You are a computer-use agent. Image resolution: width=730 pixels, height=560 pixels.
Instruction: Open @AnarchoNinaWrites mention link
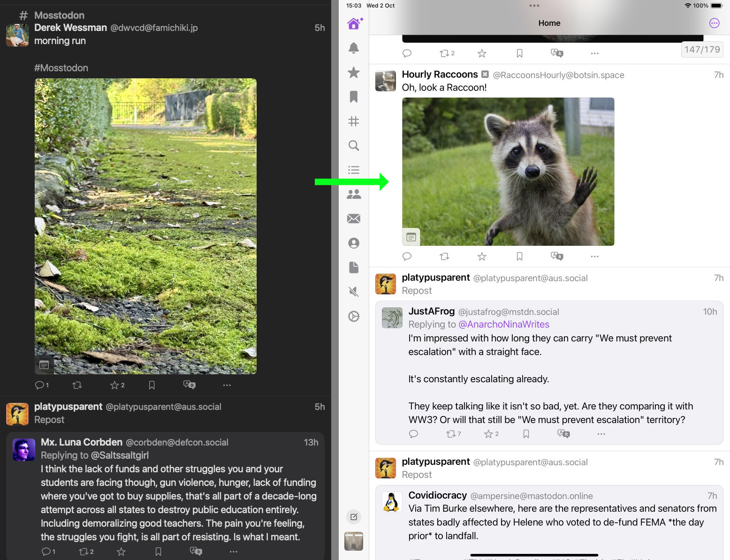[504, 324]
